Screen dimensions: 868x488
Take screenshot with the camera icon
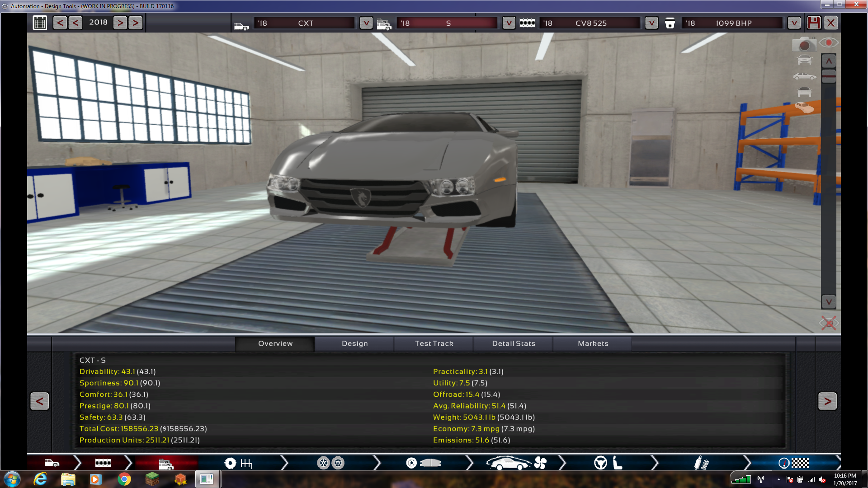804,44
